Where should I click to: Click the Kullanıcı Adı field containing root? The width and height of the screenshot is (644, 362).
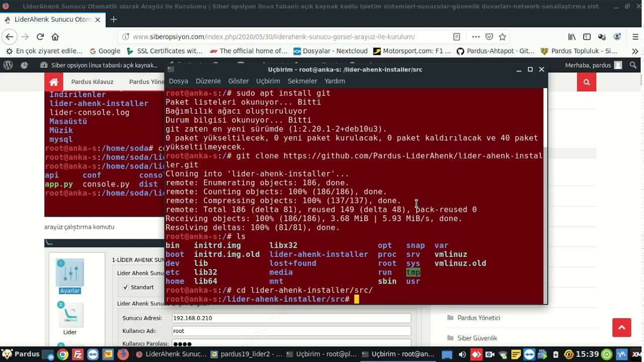click(x=291, y=331)
